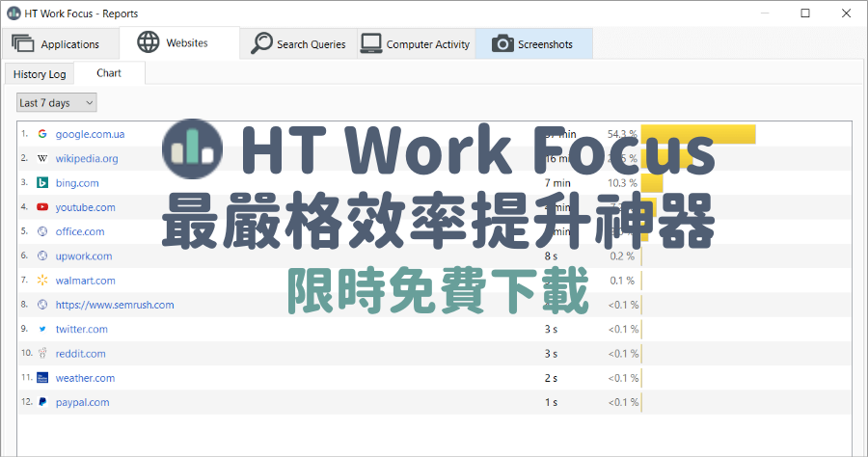Click the yellow usage bar for bing.com

(x=652, y=183)
